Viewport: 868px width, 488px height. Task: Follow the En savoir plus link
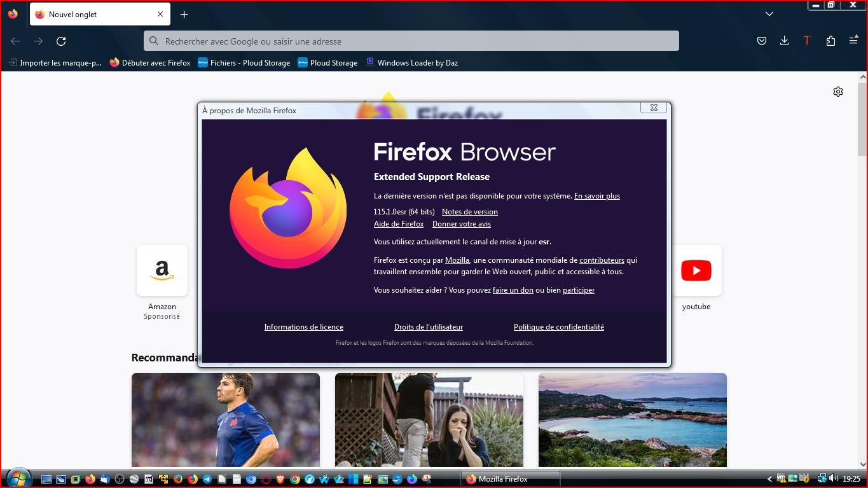[x=597, y=196]
